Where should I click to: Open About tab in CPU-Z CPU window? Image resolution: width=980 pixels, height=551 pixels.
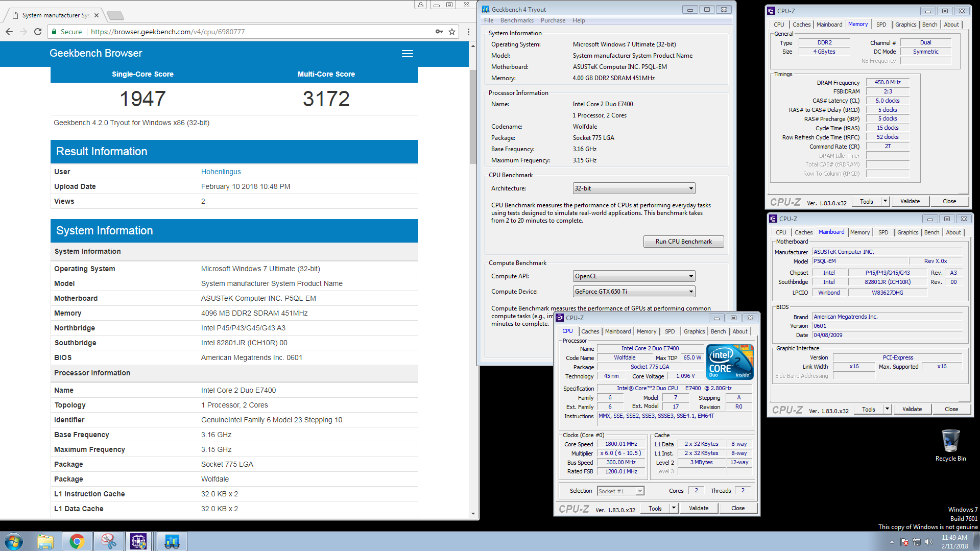tap(740, 331)
